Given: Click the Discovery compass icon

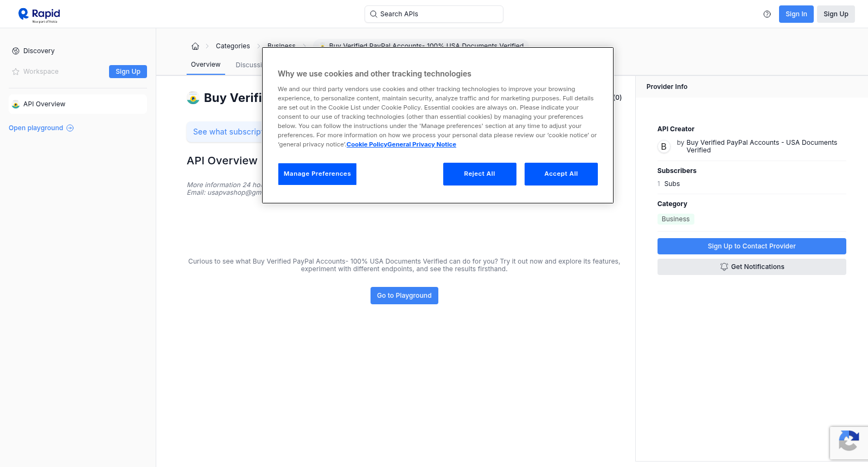Looking at the screenshot, I should point(16,51).
